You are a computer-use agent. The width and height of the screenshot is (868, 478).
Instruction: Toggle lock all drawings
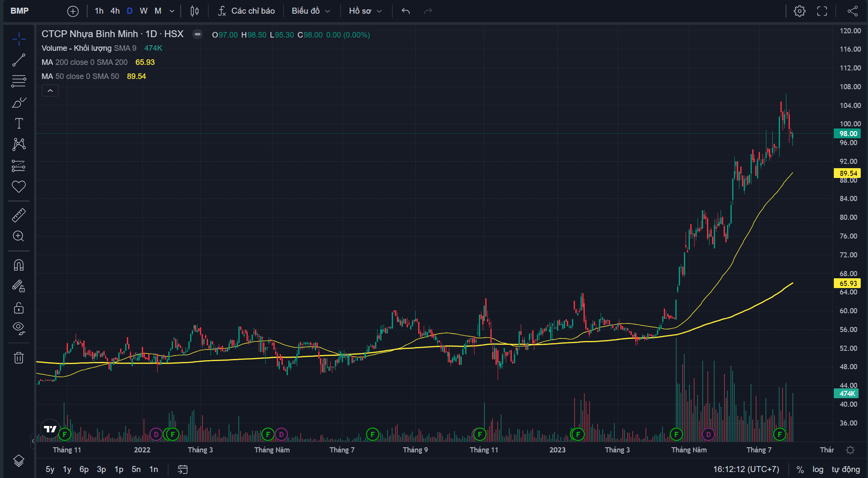[x=19, y=308]
